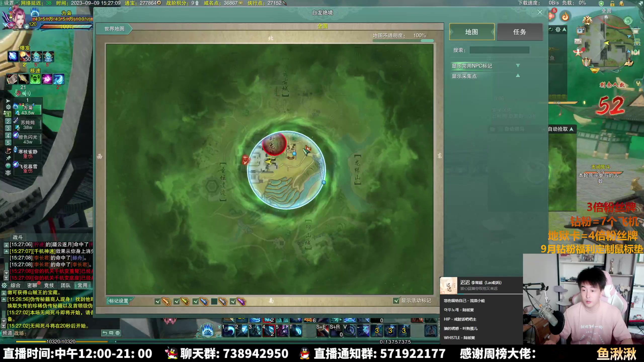Image resolution: width=644 pixels, height=362 pixels.
Task: Click the emoji face icon in chat input bar
Action: [117, 333]
